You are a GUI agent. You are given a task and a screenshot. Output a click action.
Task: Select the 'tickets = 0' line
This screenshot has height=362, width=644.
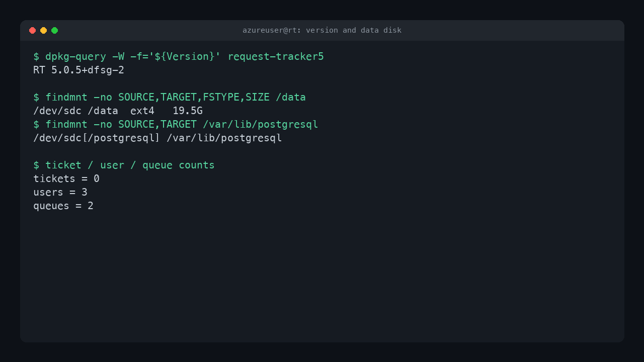coord(66,178)
